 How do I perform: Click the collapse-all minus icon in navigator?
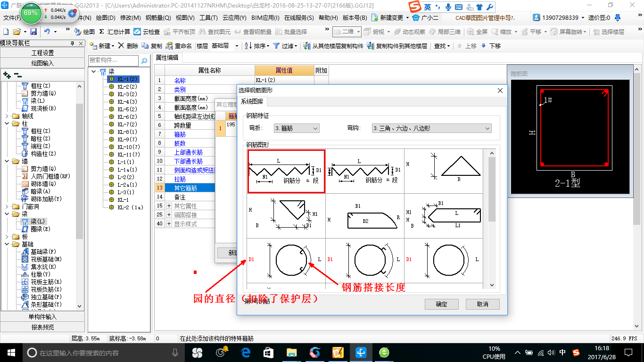tap(17, 74)
